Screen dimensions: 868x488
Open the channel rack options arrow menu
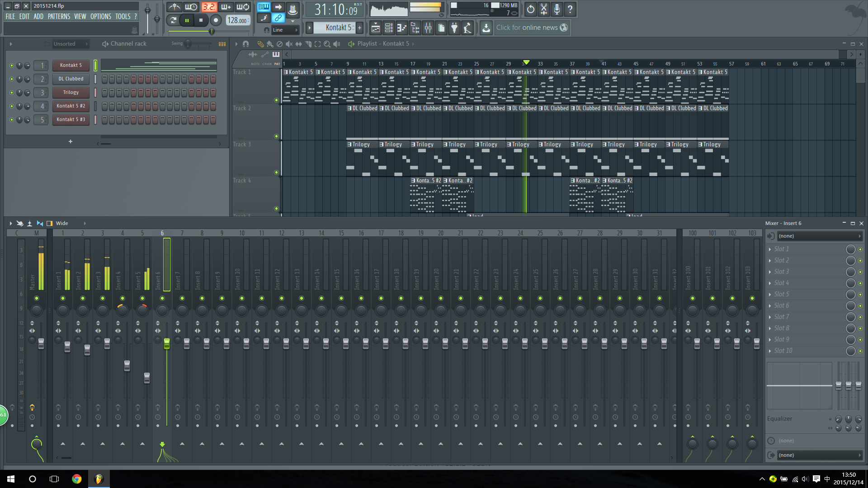point(11,44)
